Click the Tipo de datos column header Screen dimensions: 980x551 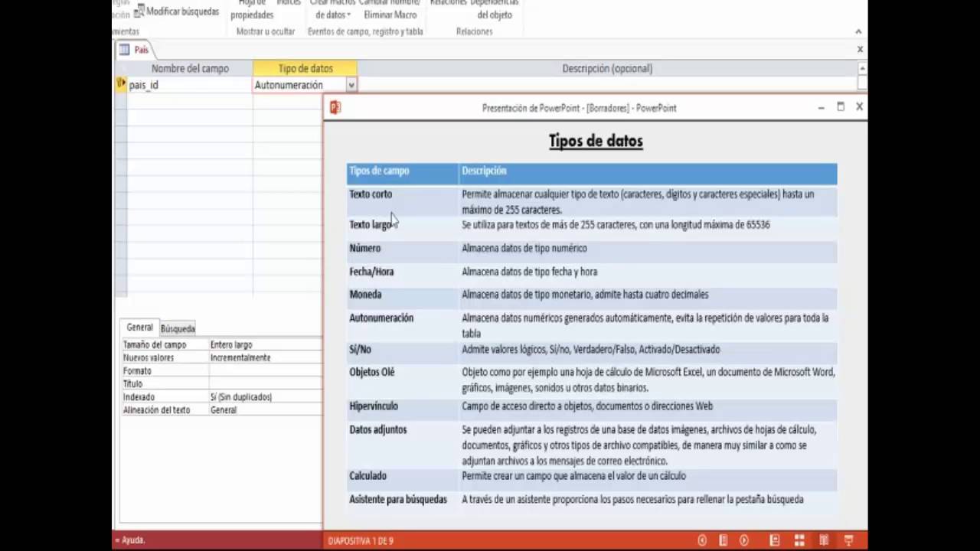click(305, 68)
